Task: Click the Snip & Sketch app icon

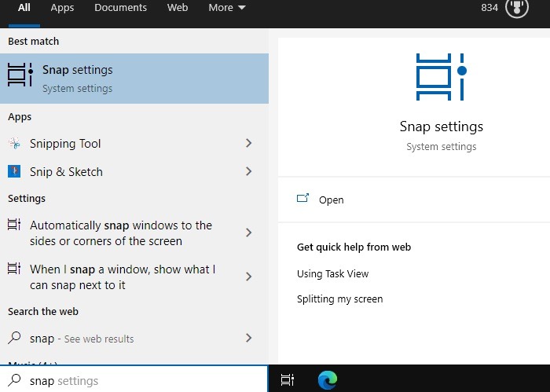Action: click(x=14, y=171)
